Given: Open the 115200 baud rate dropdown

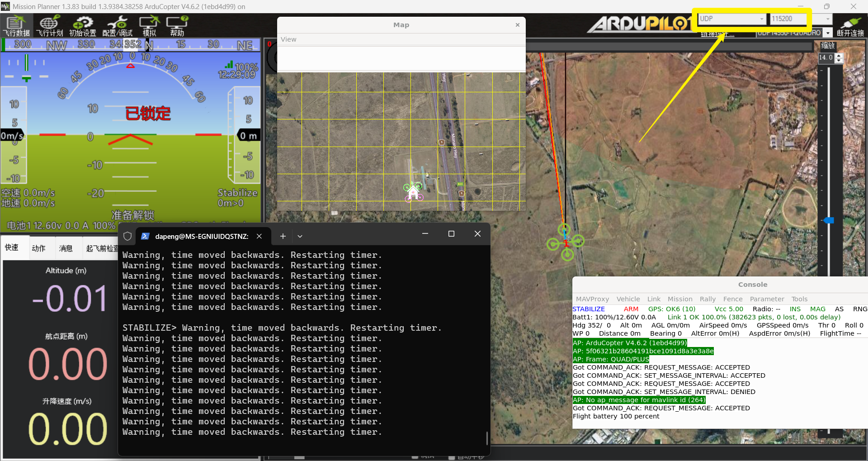Looking at the screenshot, I should coord(828,19).
